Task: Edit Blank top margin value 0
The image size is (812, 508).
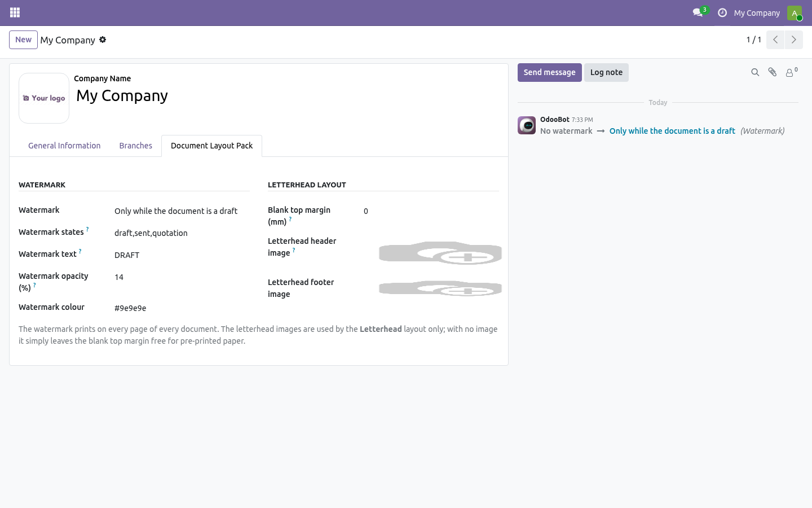Action: coord(431,211)
